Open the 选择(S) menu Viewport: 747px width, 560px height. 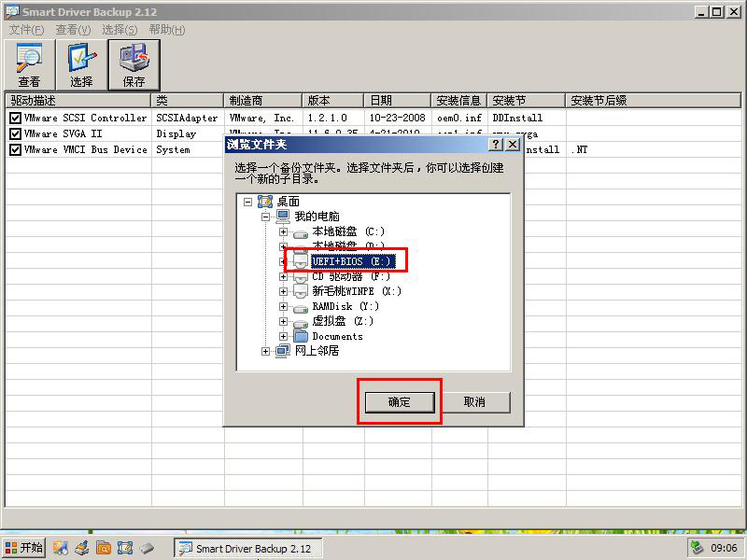pyautogui.click(x=120, y=30)
